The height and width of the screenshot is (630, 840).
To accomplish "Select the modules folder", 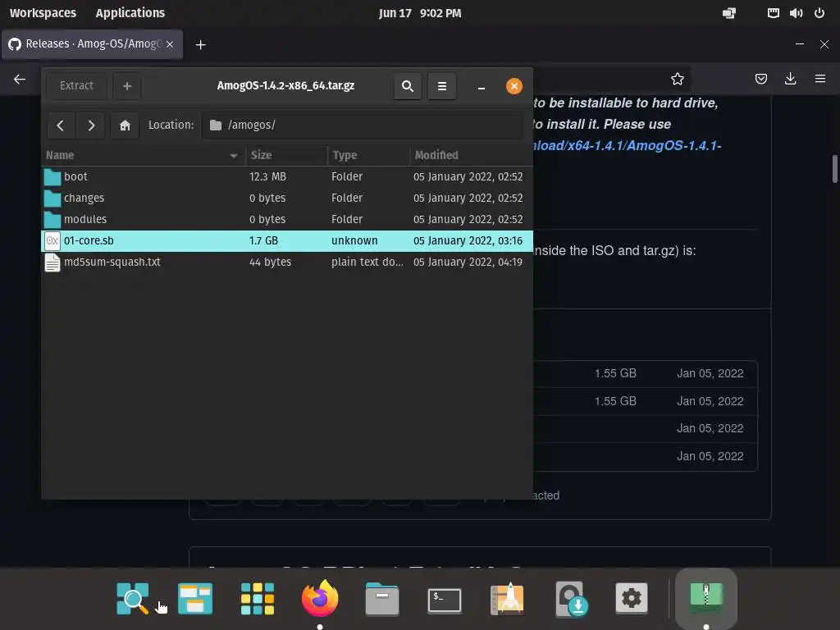I will point(287,220).
